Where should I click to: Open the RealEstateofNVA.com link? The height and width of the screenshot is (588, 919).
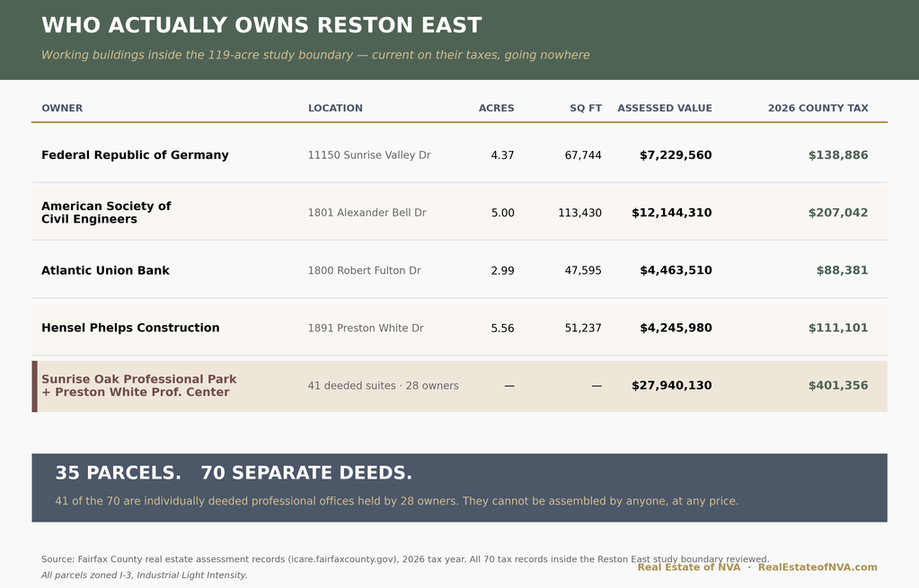(817, 567)
